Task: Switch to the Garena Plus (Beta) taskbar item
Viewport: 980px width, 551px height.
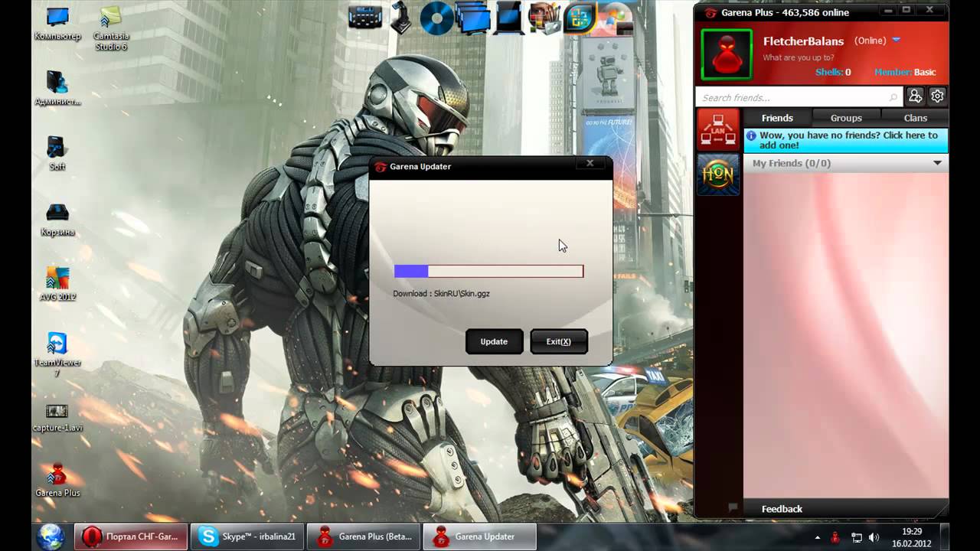Action: pyautogui.click(x=364, y=536)
